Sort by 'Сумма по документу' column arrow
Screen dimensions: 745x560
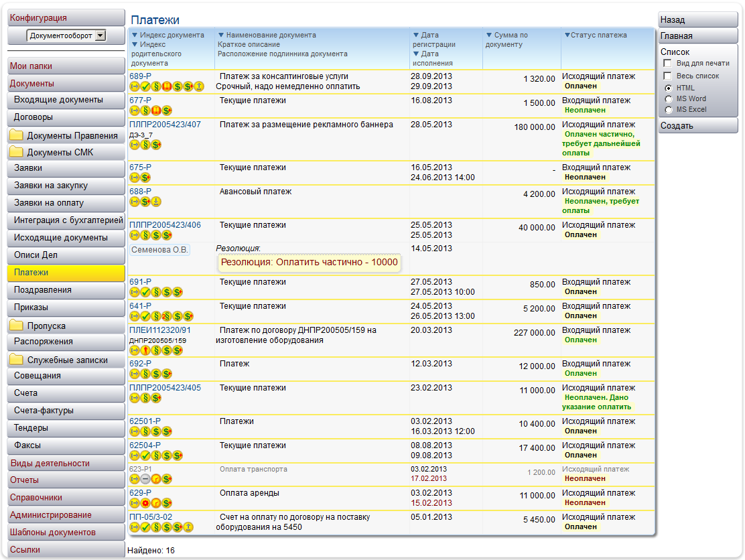click(x=490, y=35)
